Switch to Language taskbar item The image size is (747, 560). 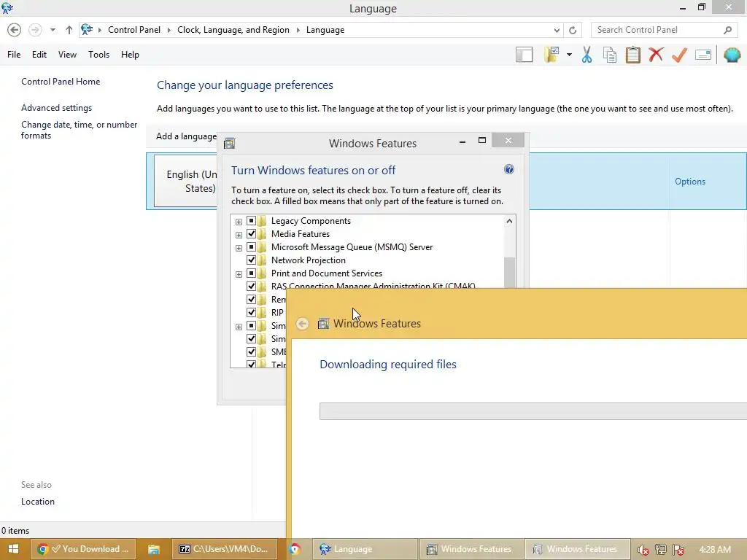coord(365,549)
